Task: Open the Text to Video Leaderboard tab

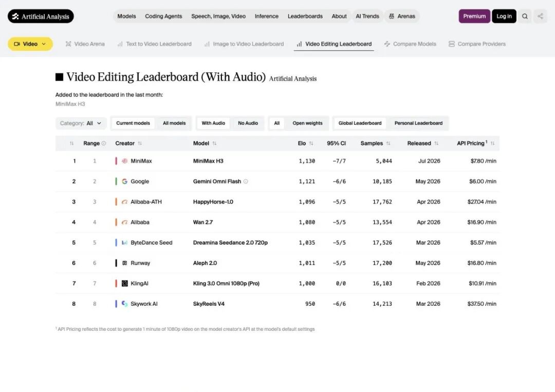Action: [x=154, y=44]
